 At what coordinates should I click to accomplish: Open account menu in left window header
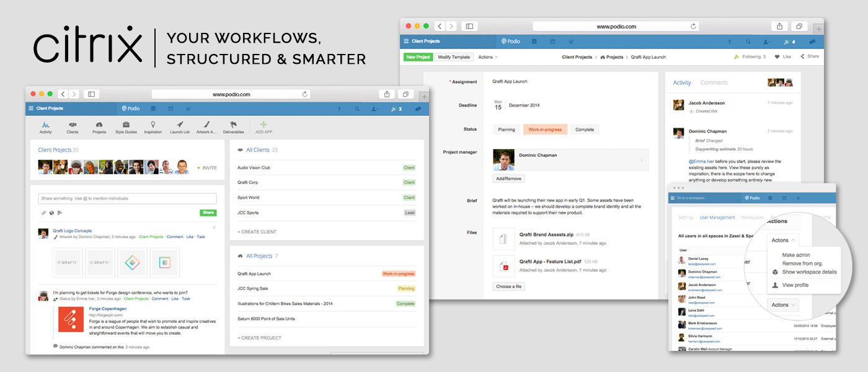pos(375,108)
